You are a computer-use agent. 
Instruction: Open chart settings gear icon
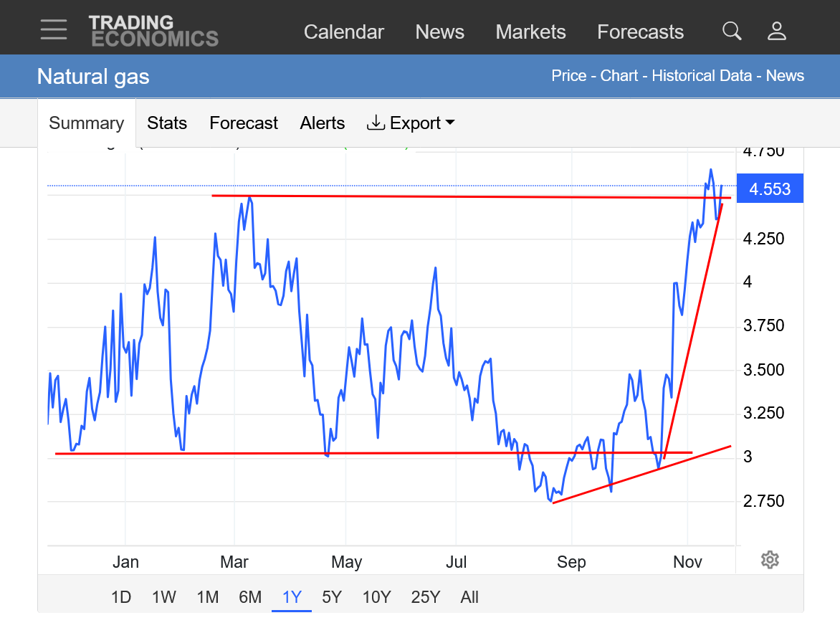coord(770,559)
